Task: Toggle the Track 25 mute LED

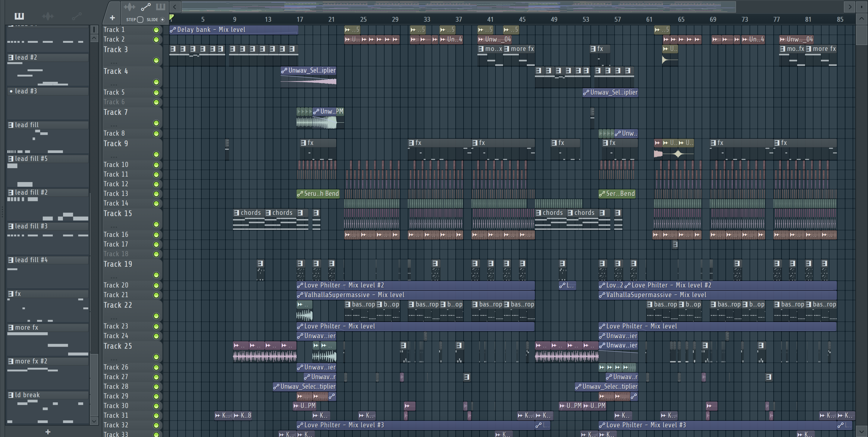Action: (x=156, y=357)
